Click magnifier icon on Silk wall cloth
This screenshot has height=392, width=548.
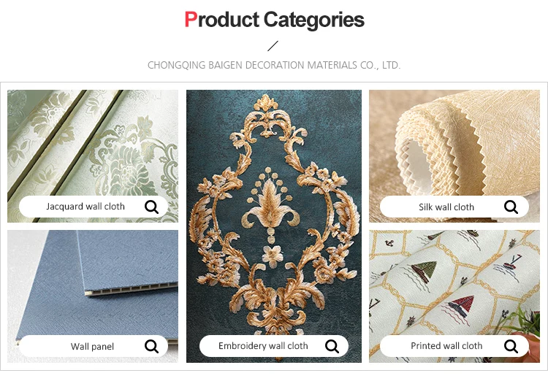[x=511, y=207]
